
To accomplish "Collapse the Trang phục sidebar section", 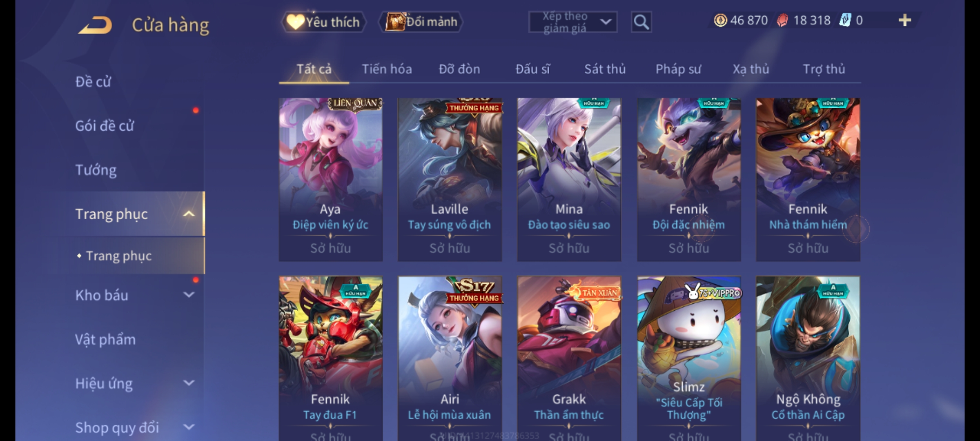I will (x=189, y=214).
